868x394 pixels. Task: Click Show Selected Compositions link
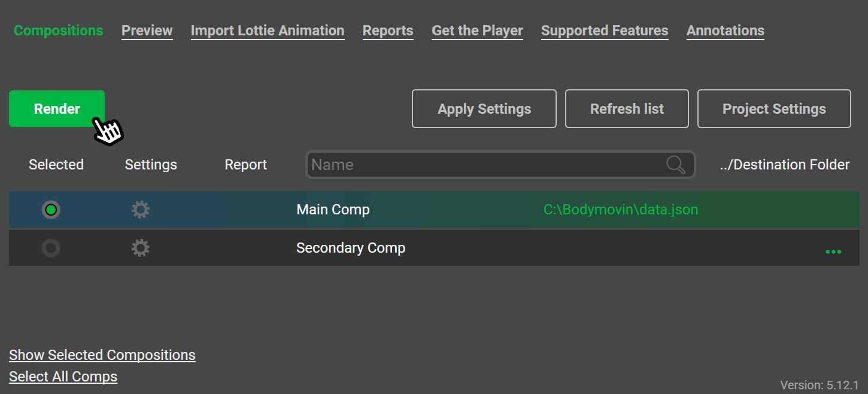coord(102,355)
